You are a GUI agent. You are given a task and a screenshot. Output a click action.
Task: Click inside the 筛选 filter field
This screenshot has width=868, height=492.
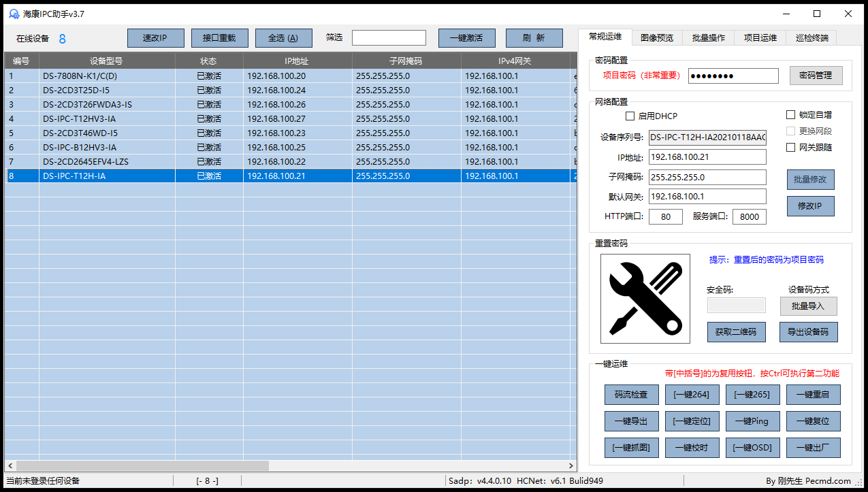(x=389, y=38)
